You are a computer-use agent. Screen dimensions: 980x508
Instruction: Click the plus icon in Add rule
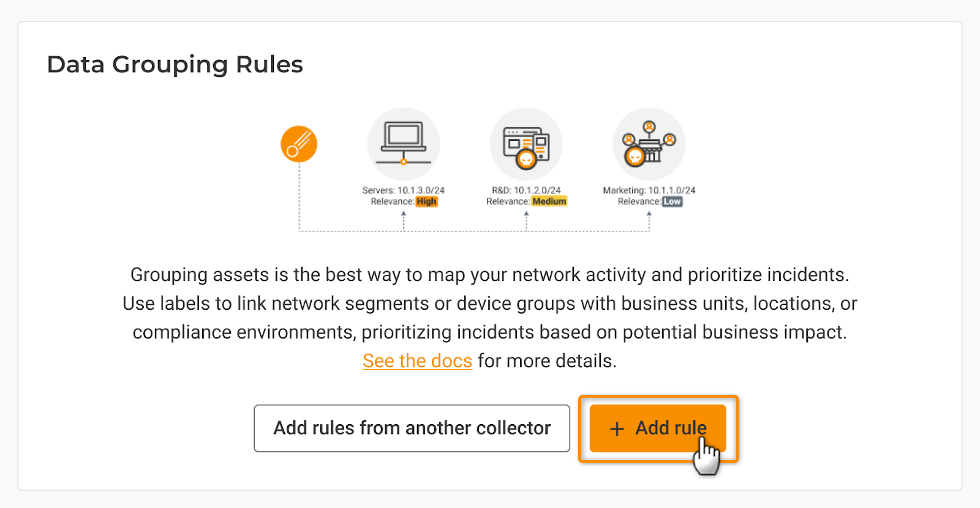tap(617, 429)
